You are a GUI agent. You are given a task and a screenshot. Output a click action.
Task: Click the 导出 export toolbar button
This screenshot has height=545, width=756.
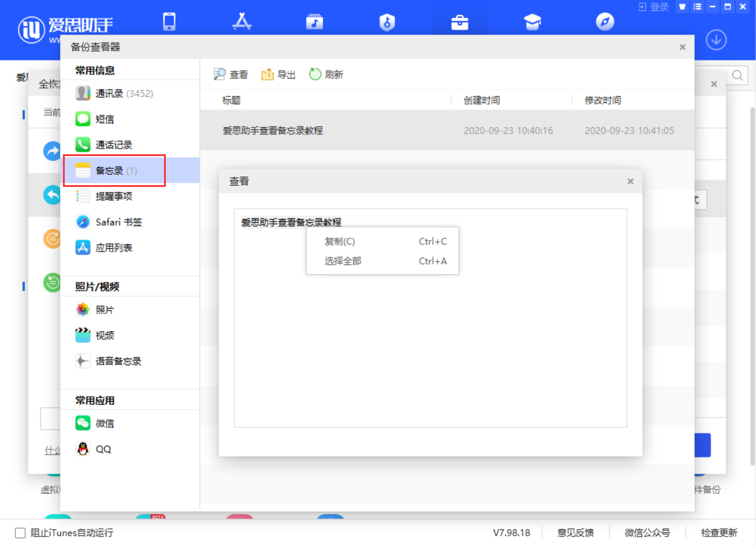click(x=278, y=74)
